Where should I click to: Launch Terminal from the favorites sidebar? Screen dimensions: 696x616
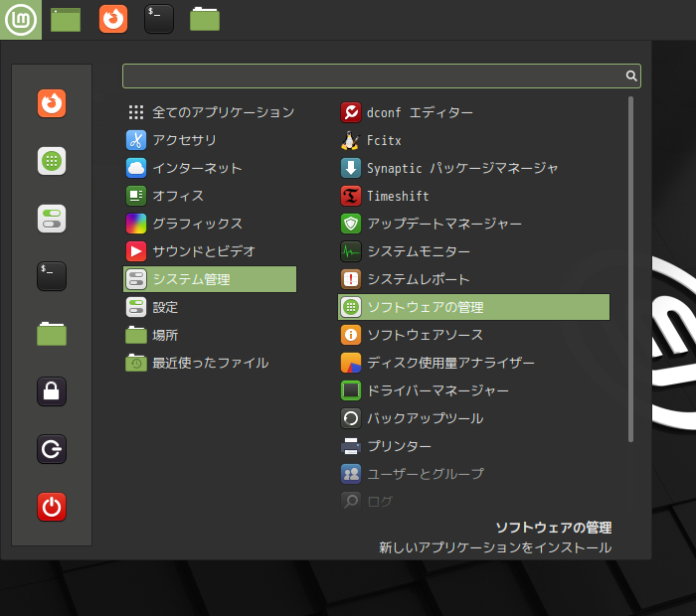click(52, 276)
